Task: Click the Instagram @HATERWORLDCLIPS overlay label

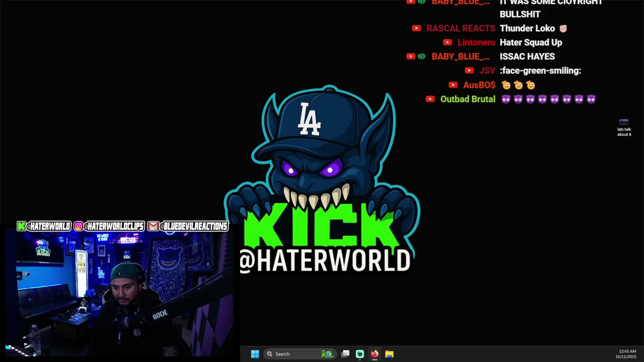Action: 109,226
